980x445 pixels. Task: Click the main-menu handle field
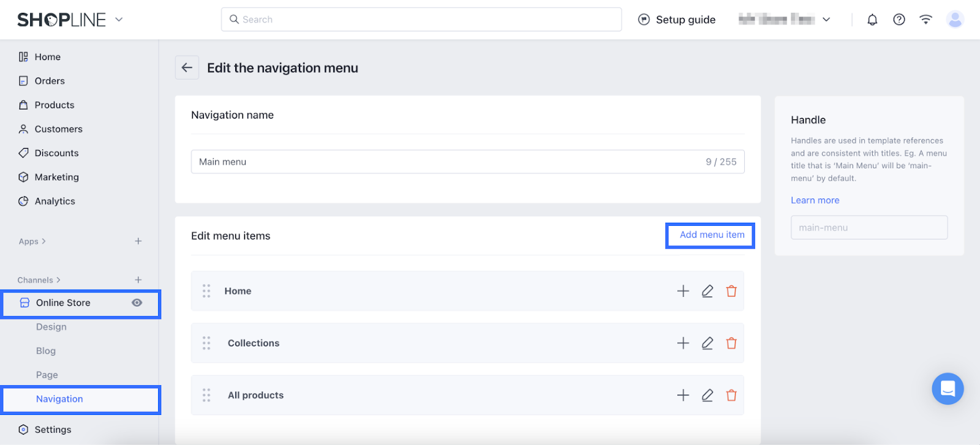869,227
